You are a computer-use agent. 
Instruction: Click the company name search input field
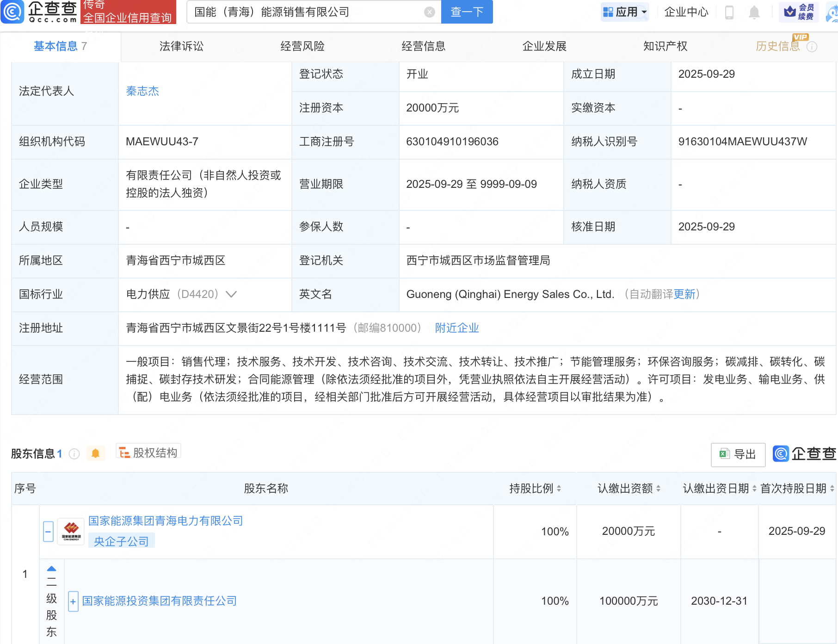(305, 12)
